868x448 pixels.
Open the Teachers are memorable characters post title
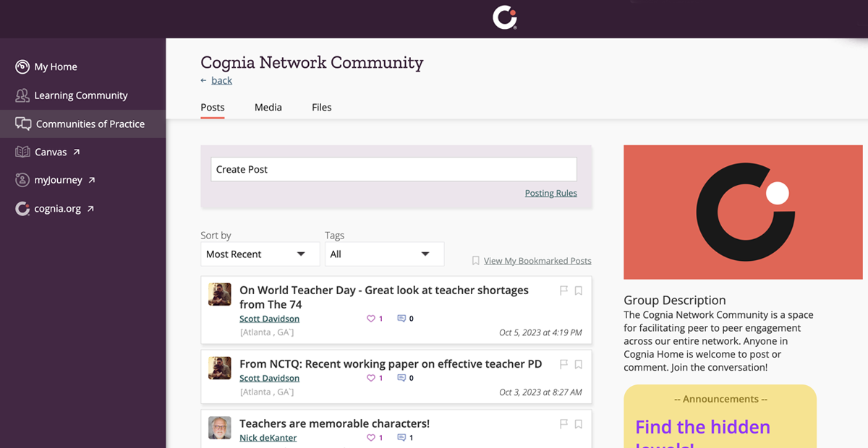pyautogui.click(x=334, y=423)
